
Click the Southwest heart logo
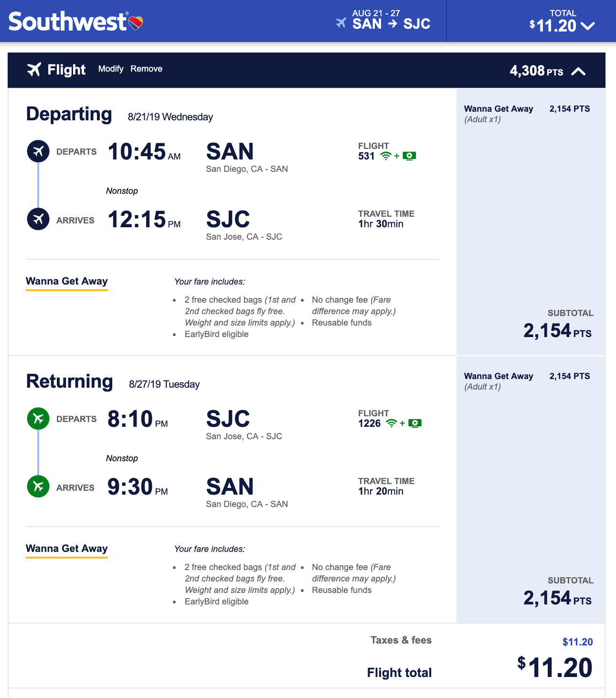[136, 23]
